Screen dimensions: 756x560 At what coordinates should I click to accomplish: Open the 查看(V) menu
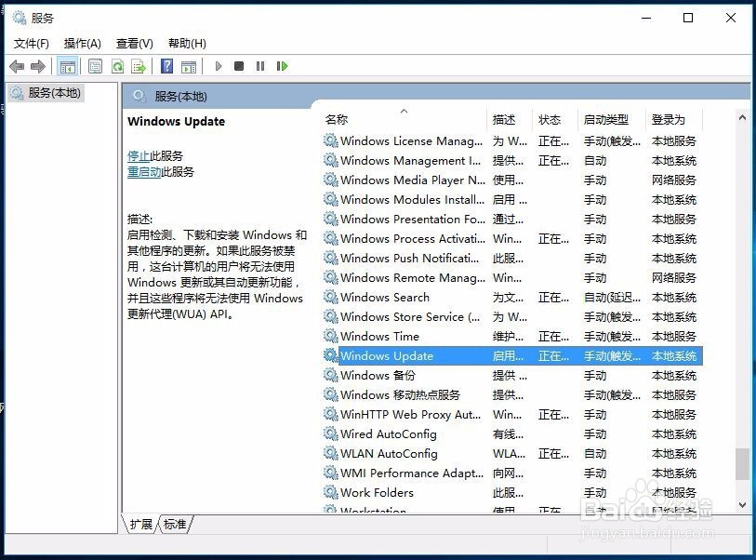click(133, 43)
